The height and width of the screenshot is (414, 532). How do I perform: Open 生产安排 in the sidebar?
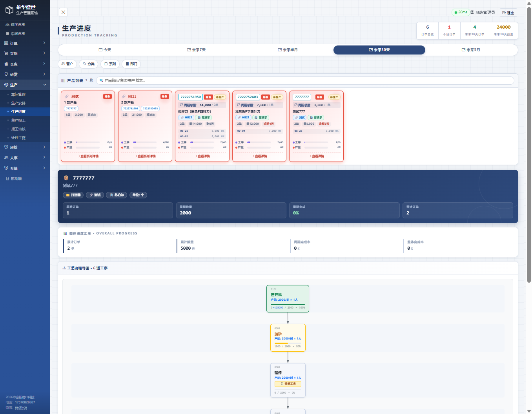pyautogui.click(x=18, y=103)
